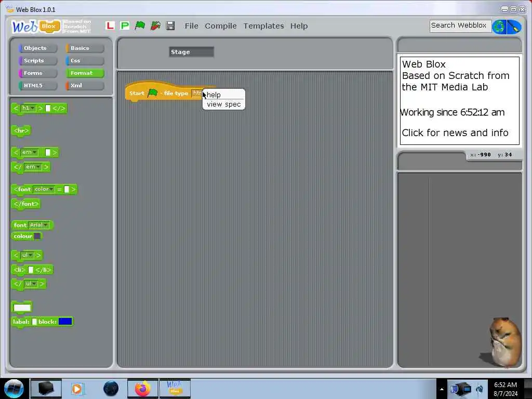Open the em dropdown in closing tag block
This screenshot has height=399, width=532.
(x=33, y=167)
